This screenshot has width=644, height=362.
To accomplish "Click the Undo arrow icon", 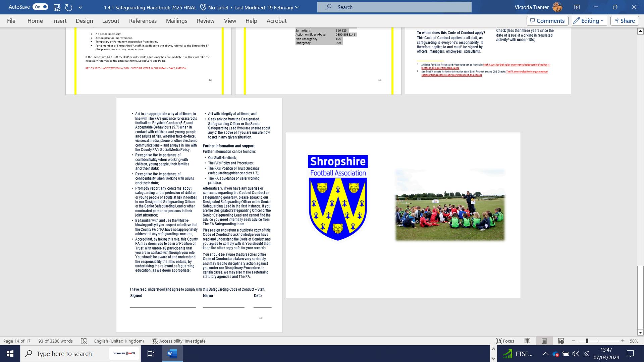I will point(68,7).
